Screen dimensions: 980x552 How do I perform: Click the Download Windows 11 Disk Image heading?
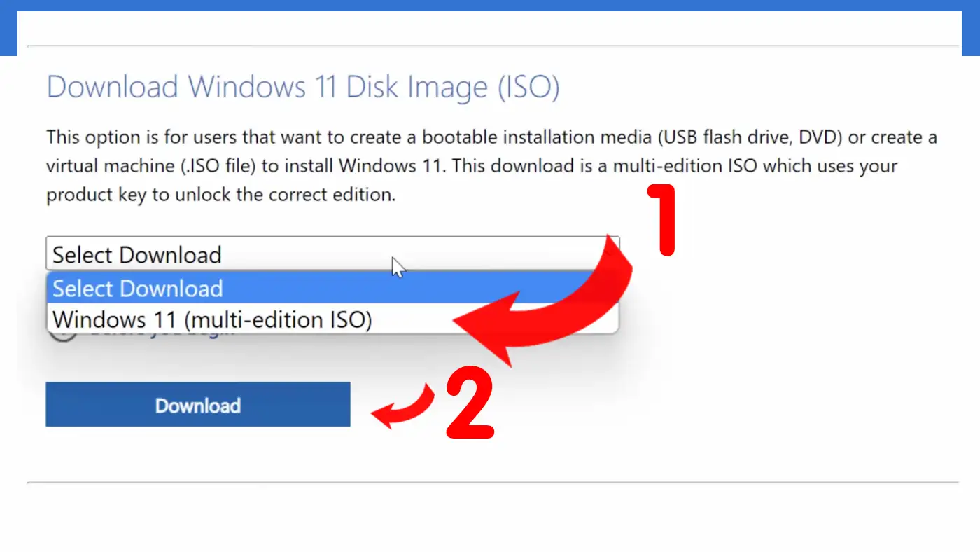click(x=303, y=87)
